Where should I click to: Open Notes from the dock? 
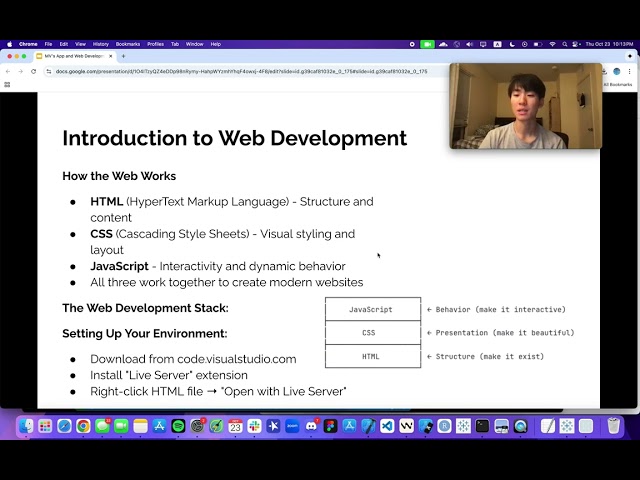click(x=140, y=426)
